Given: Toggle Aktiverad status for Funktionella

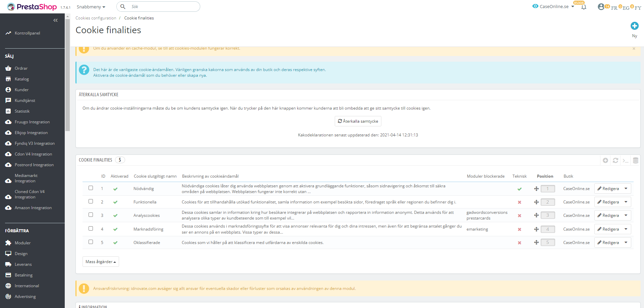Looking at the screenshot, I should point(115,202).
